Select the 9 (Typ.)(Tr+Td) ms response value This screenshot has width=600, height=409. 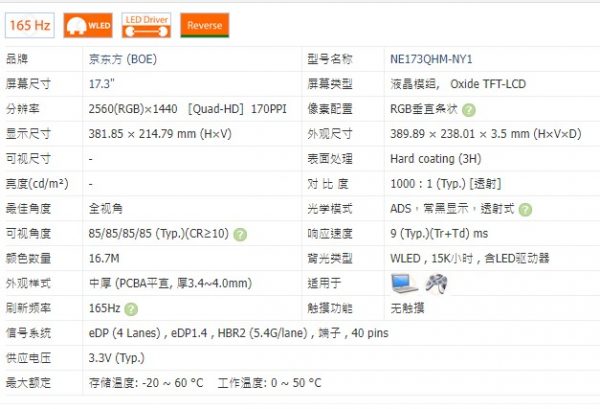click(439, 233)
